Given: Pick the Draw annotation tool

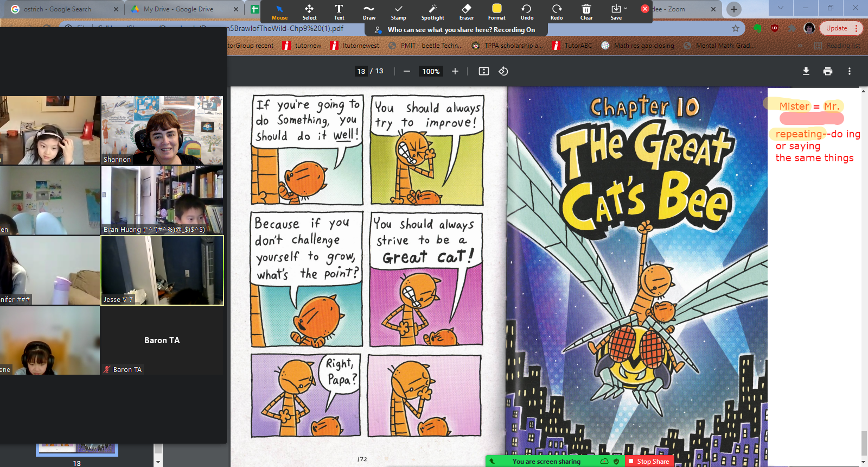Looking at the screenshot, I should tap(369, 12).
